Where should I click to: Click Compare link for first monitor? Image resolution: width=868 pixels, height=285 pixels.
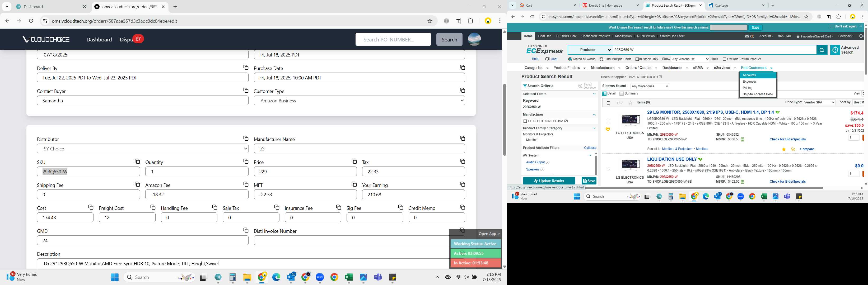click(807, 149)
